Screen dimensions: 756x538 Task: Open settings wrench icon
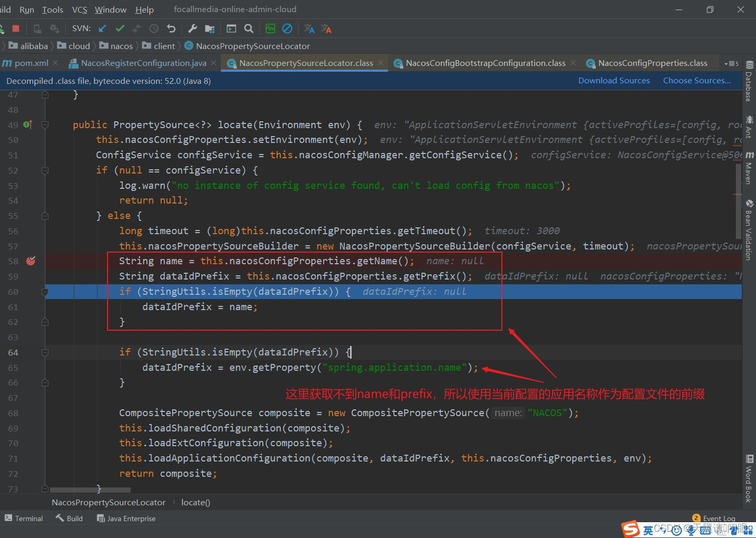click(192, 28)
